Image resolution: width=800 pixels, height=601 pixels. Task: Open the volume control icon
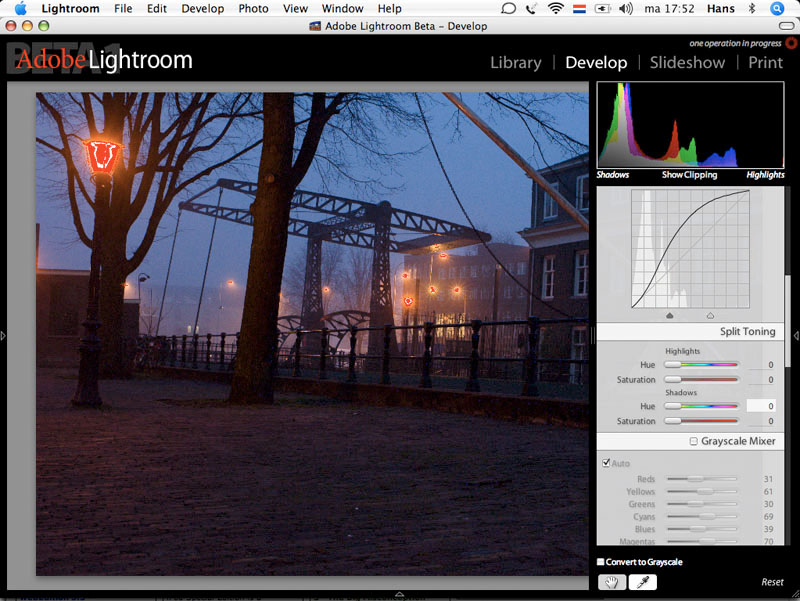click(626, 9)
